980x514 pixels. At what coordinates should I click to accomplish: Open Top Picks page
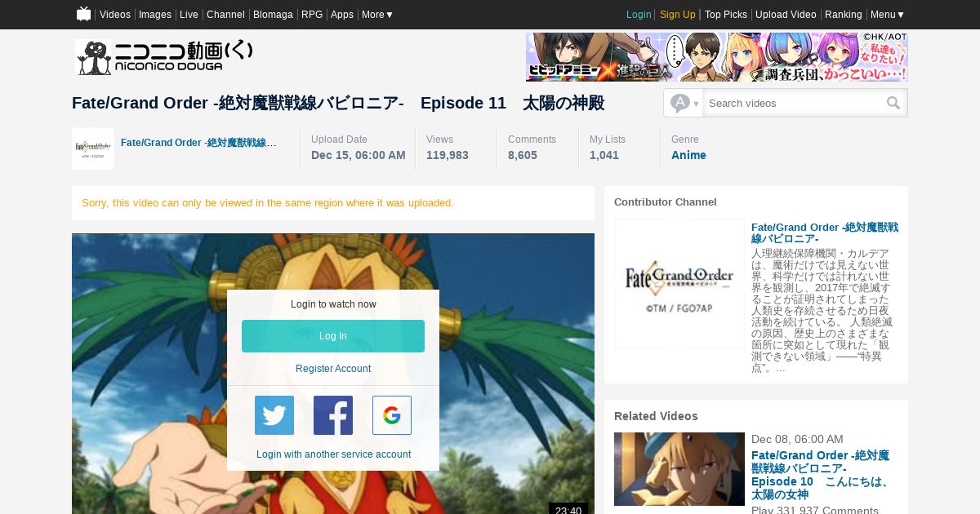pyautogui.click(x=726, y=15)
